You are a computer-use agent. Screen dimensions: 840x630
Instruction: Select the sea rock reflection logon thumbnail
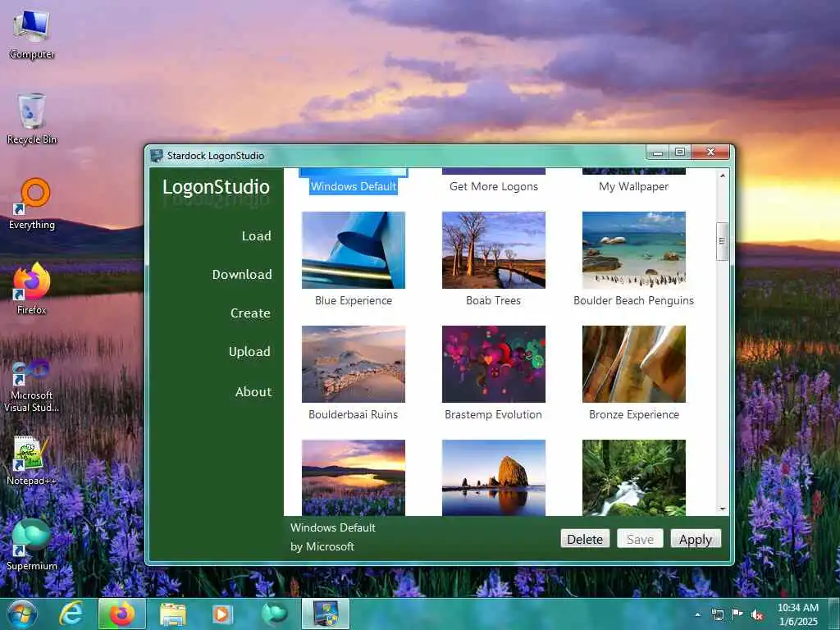pyautogui.click(x=493, y=478)
